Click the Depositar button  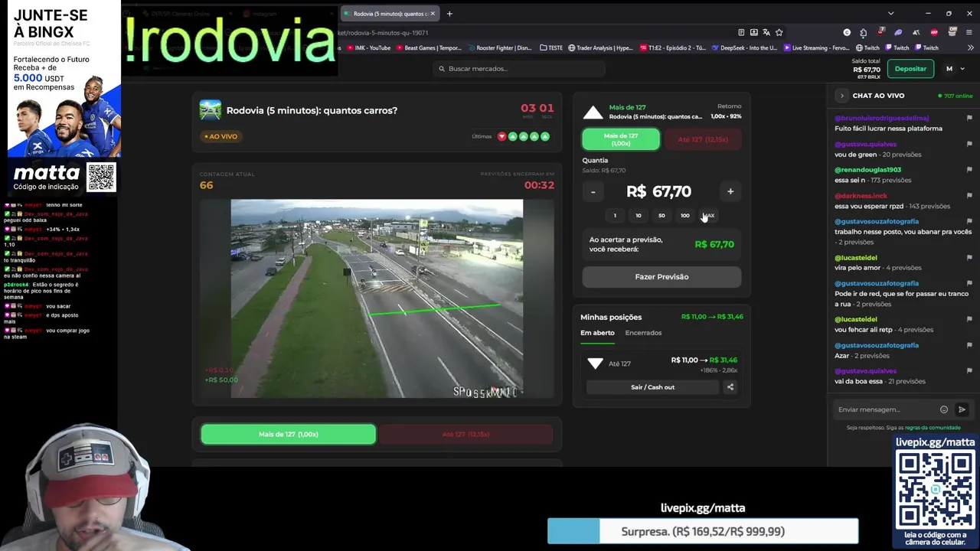click(x=910, y=69)
